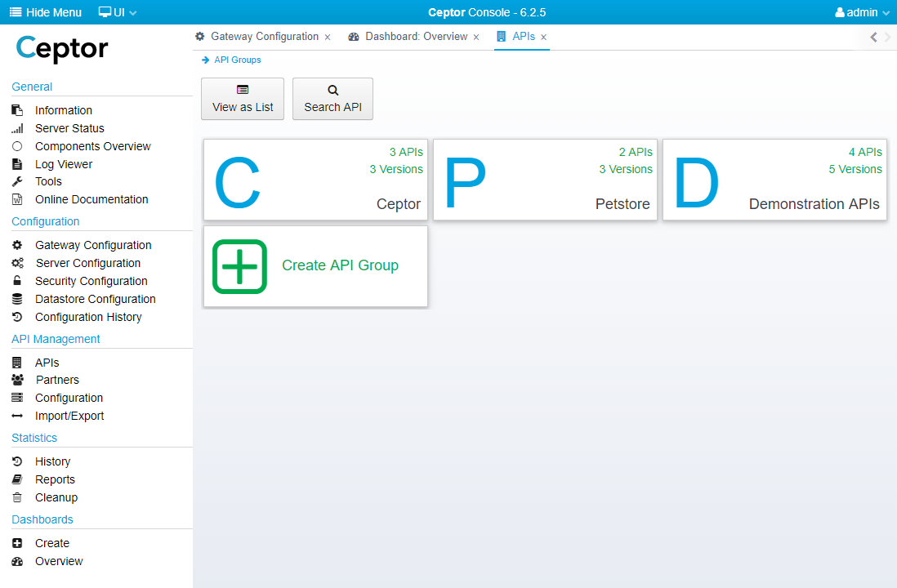Screen dimensions: 897x588
Task: Click the Partners people icon
Action: point(18,379)
